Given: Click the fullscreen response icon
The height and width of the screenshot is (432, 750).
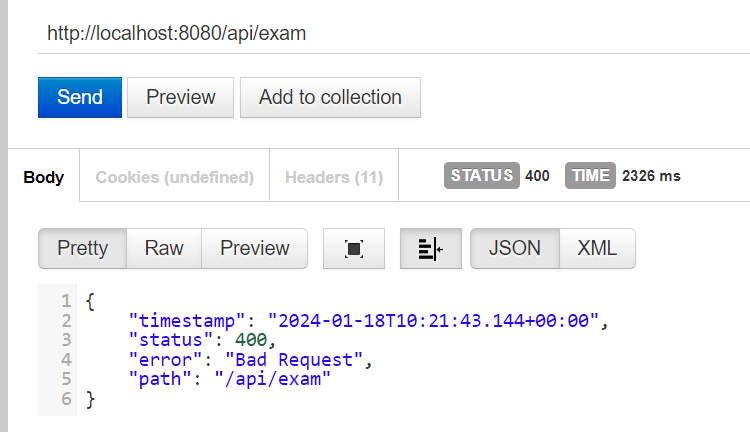Looking at the screenshot, I should coord(353,249).
